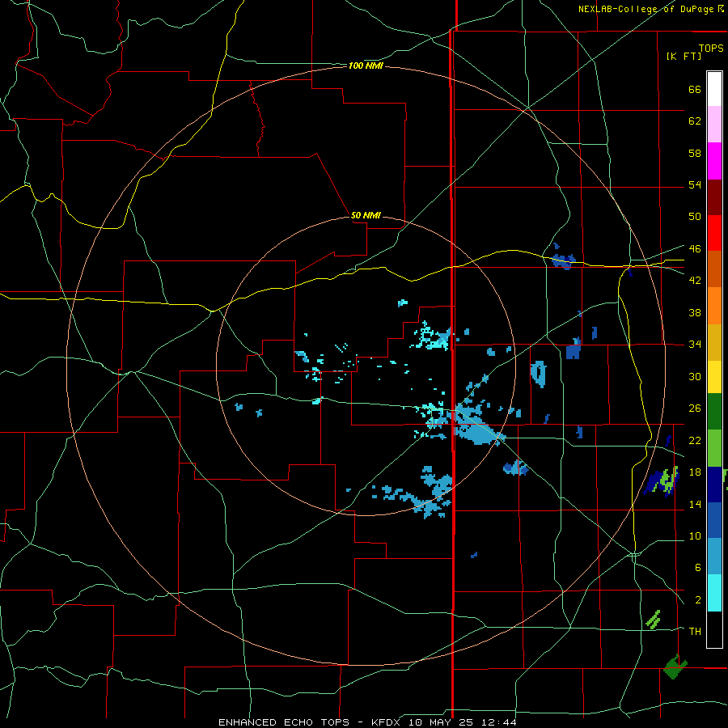The image size is (728, 728).
Task: Click the light green legend band
Action: 714,448
